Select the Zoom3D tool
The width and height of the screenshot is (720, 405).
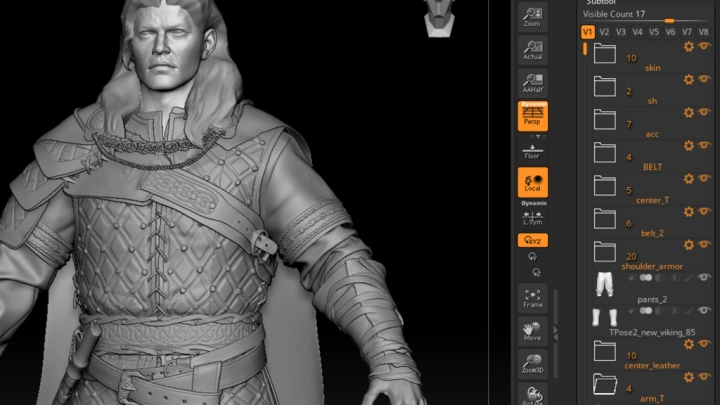click(x=533, y=363)
